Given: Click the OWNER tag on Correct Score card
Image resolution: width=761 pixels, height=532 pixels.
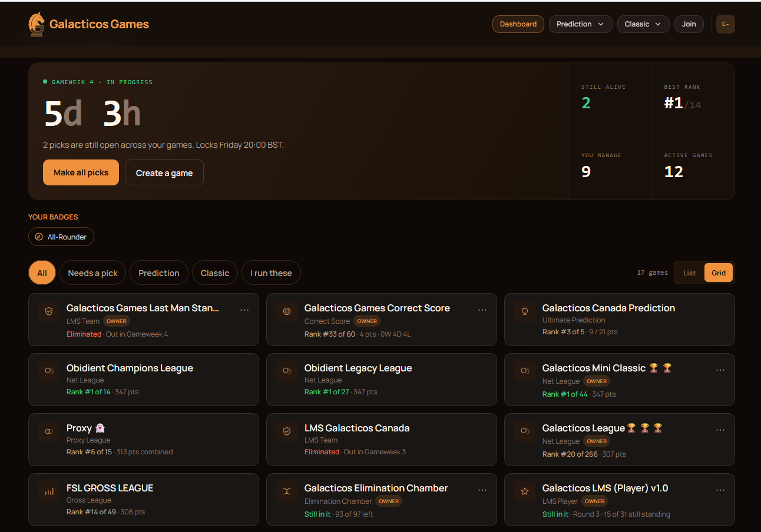Looking at the screenshot, I should [367, 321].
